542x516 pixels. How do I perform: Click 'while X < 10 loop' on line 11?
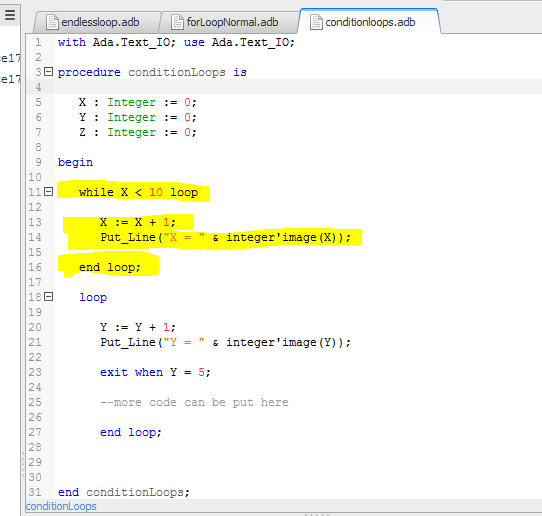(139, 192)
